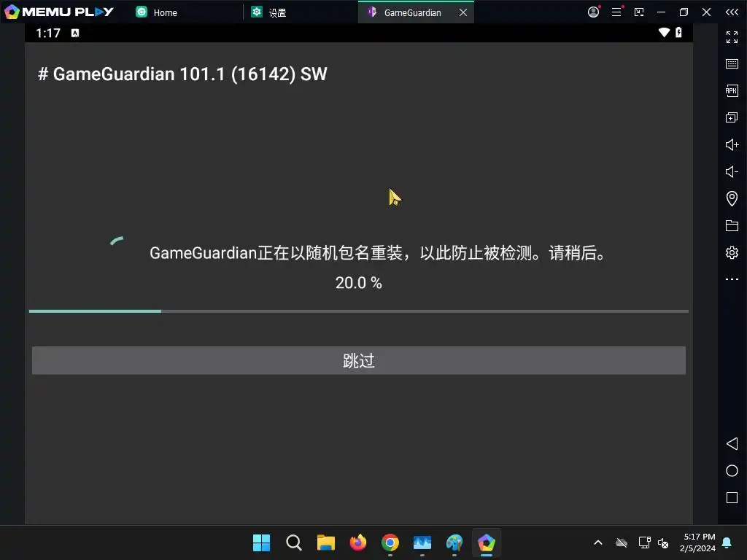
Task: Increase emulator volume
Action: [732, 144]
